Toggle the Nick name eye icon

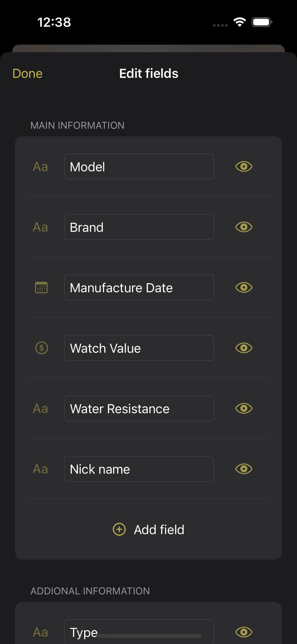(244, 469)
